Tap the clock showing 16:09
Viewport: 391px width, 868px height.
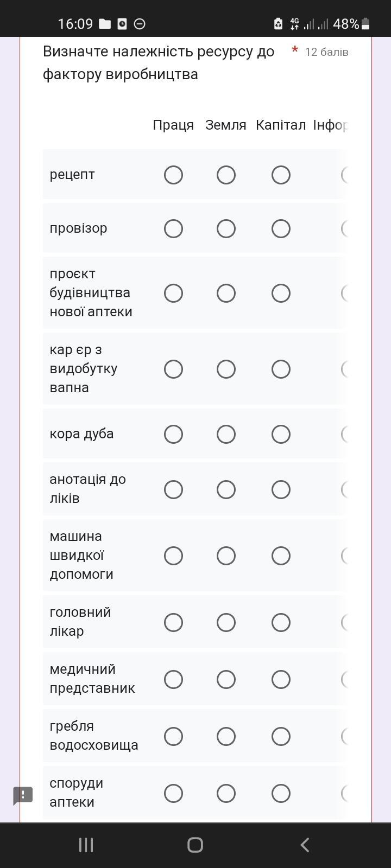click(75, 24)
